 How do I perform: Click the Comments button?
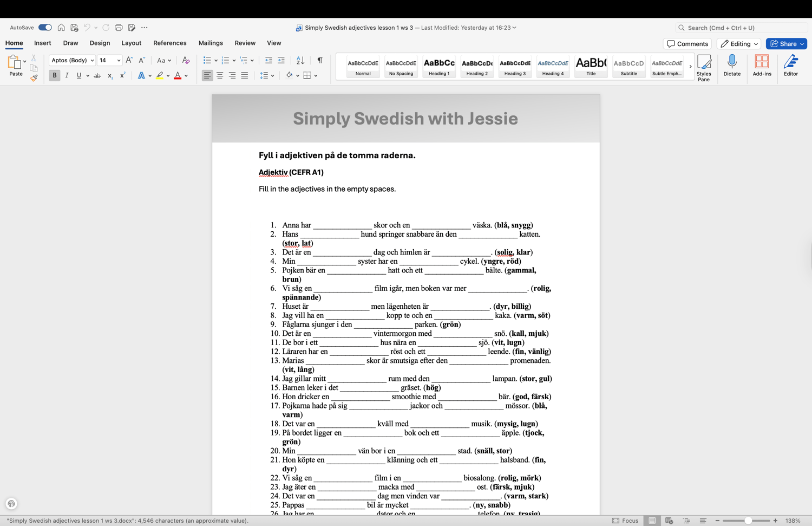[x=687, y=44]
